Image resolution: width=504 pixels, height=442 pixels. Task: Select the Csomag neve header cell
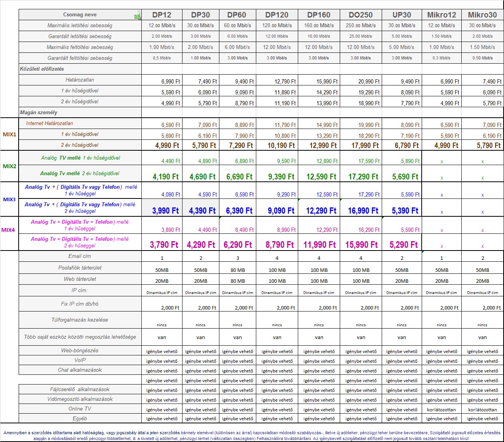(80, 15)
